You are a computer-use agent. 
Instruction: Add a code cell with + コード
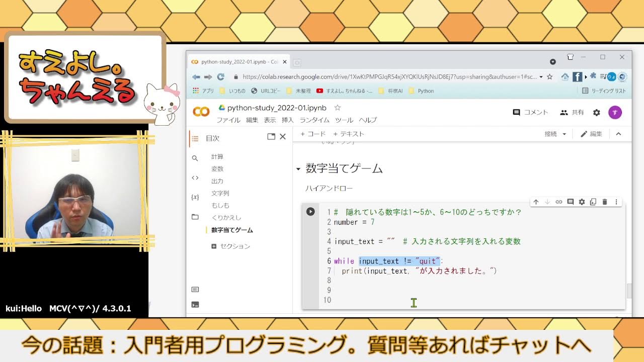[x=313, y=134]
